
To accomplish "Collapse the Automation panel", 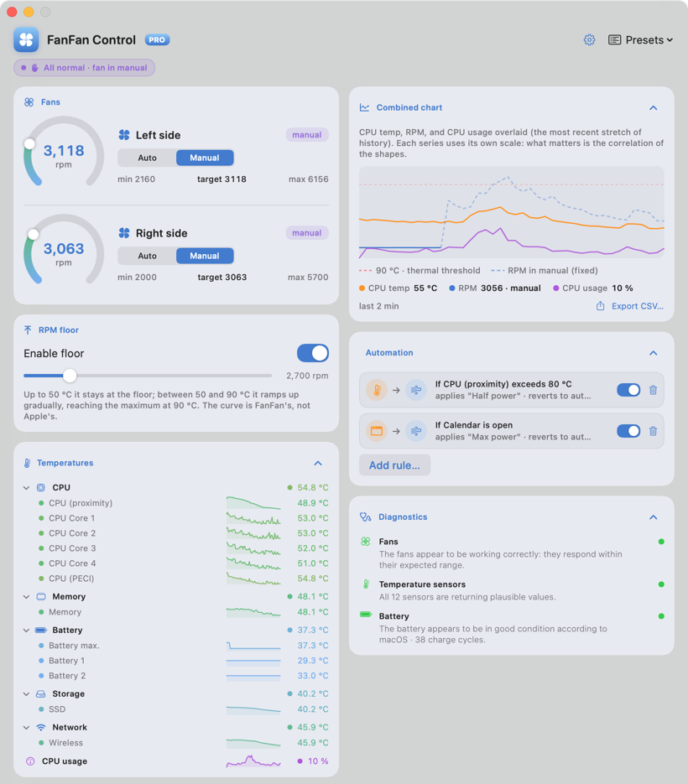I will tap(653, 353).
